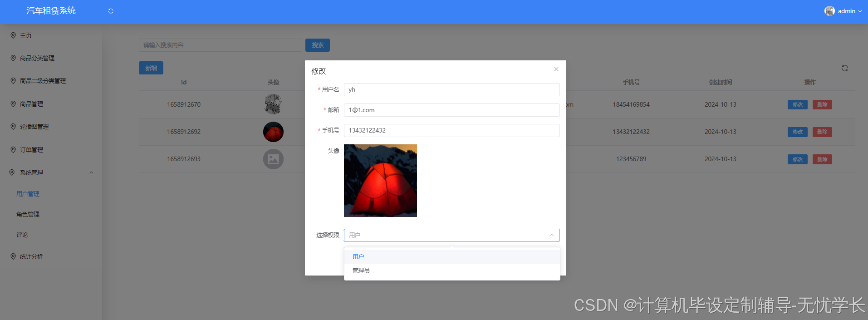Click the id cell 1658912670

184,104
